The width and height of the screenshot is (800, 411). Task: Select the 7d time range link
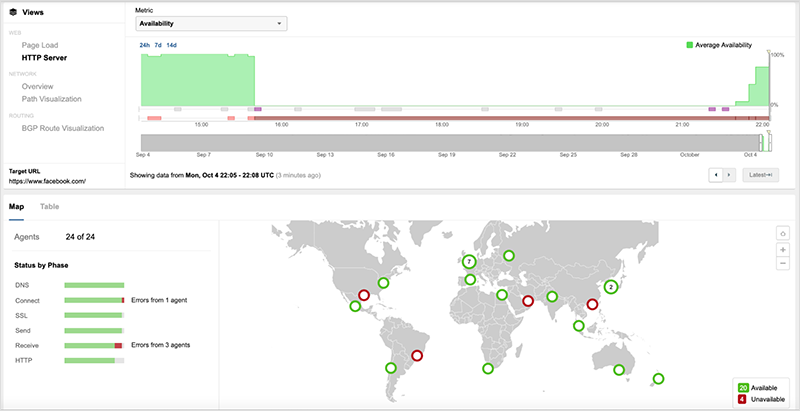point(158,45)
